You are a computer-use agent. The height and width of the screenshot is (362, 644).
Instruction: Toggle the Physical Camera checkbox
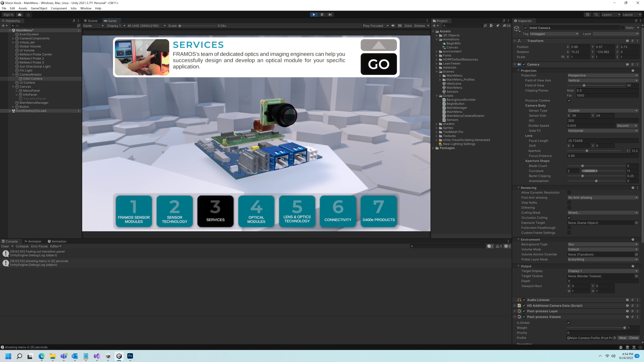tap(569, 100)
